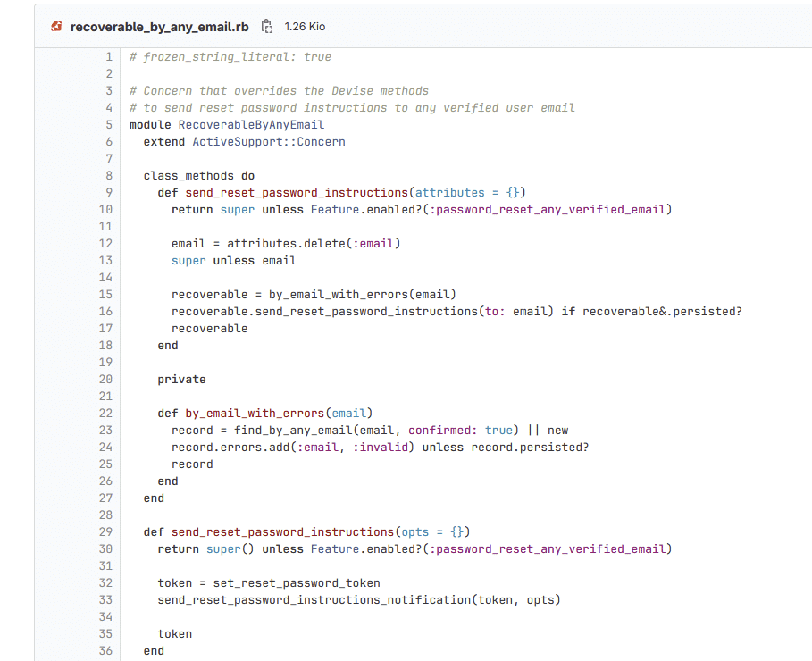Image resolution: width=812 pixels, height=661 pixels.
Task: Click the frozen_string_literal comment
Action: tap(230, 57)
